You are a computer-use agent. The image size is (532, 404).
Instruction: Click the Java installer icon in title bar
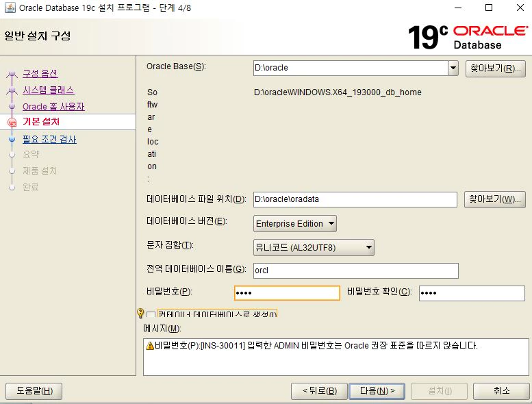point(10,8)
